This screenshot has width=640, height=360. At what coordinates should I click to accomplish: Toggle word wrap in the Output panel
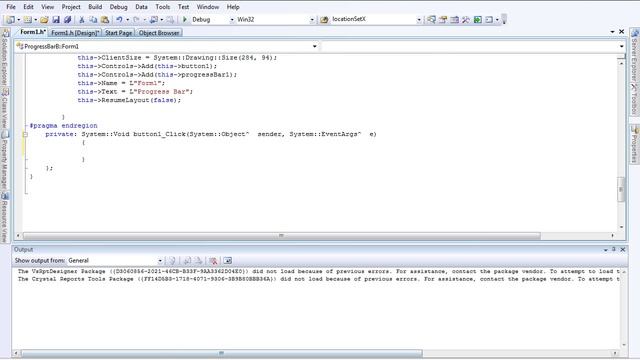point(227,261)
